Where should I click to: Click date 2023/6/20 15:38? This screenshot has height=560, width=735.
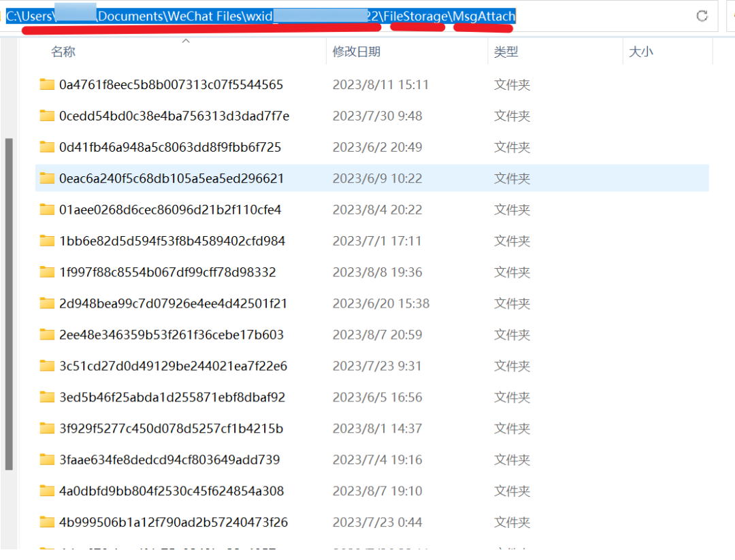click(x=381, y=303)
